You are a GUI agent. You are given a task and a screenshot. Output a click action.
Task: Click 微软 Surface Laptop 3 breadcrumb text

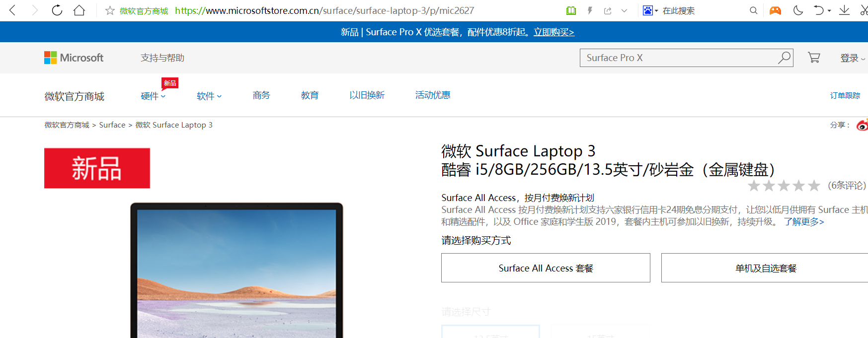tap(174, 125)
